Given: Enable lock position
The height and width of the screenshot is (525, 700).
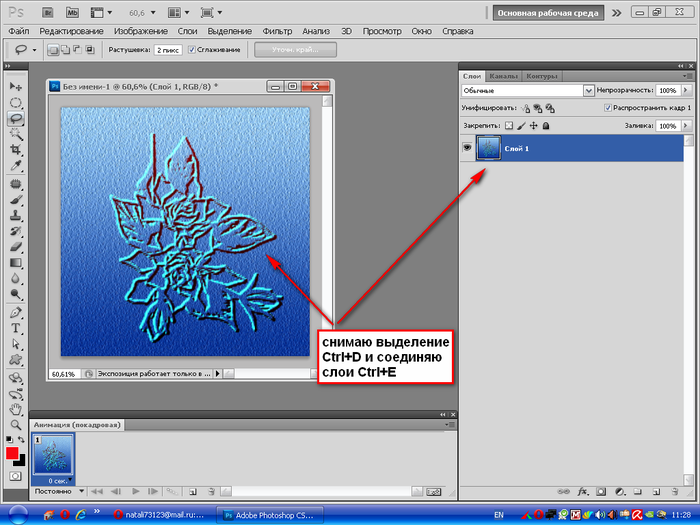Looking at the screenshot, I should pyautogui.click(x=533, y=126).
